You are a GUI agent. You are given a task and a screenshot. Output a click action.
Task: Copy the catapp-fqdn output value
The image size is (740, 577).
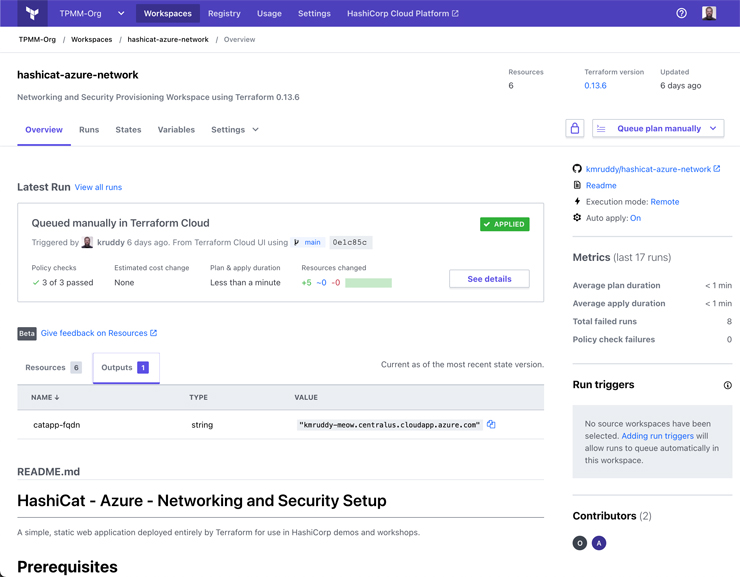(491, 425)
